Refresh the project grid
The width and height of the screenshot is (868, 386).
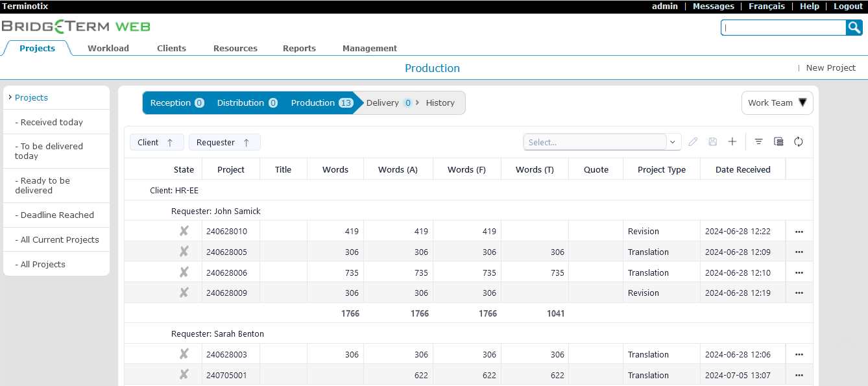[799, 141]
